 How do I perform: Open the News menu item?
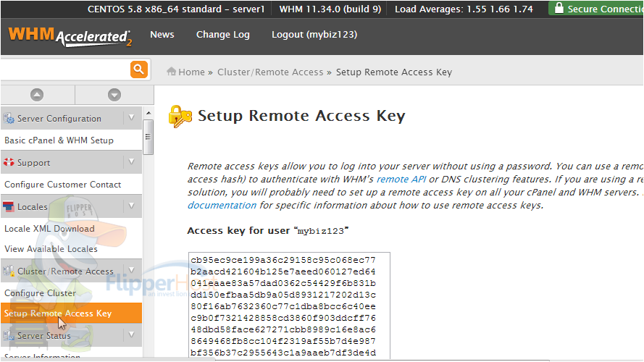point(162,35)
